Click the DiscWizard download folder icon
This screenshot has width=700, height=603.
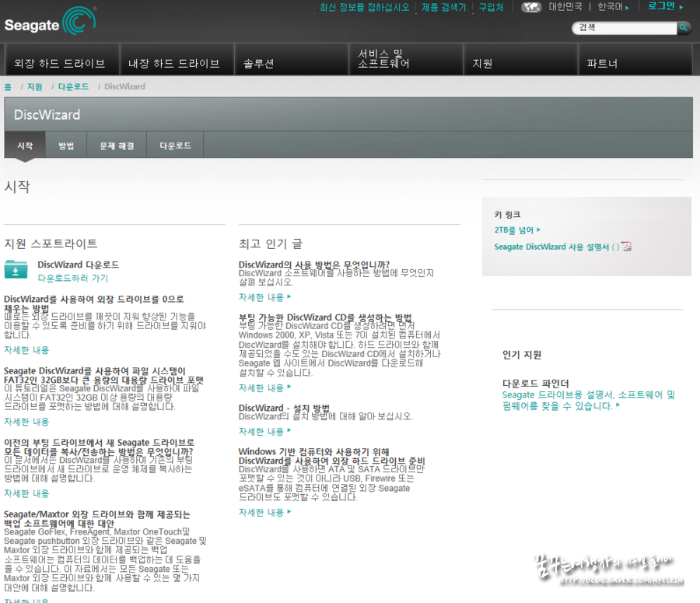tap(16, 269)
